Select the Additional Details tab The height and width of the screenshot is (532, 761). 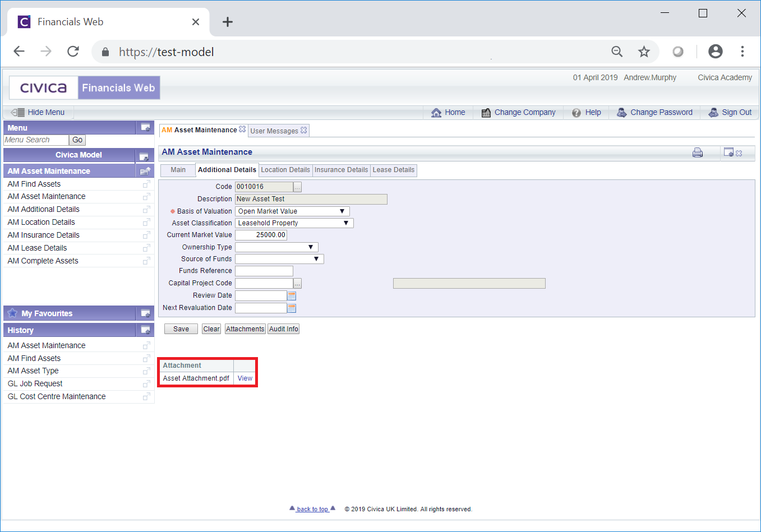coord(227,170)
